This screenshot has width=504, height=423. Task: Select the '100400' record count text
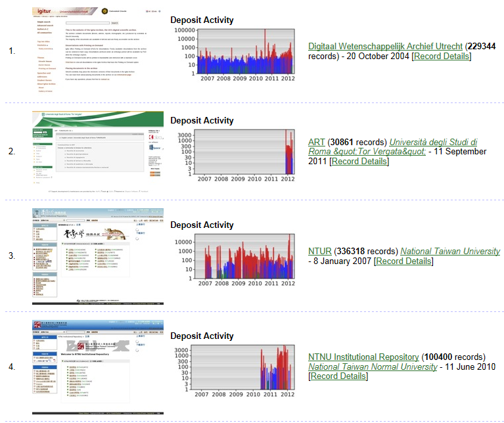pyautogui.click(x=438, y=357)
